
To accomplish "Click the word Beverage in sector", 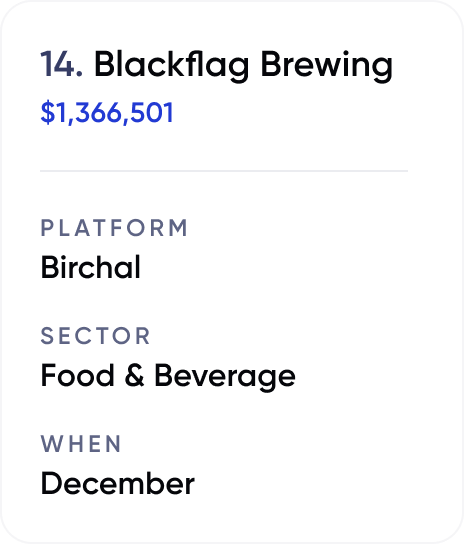I will (225, 377).
